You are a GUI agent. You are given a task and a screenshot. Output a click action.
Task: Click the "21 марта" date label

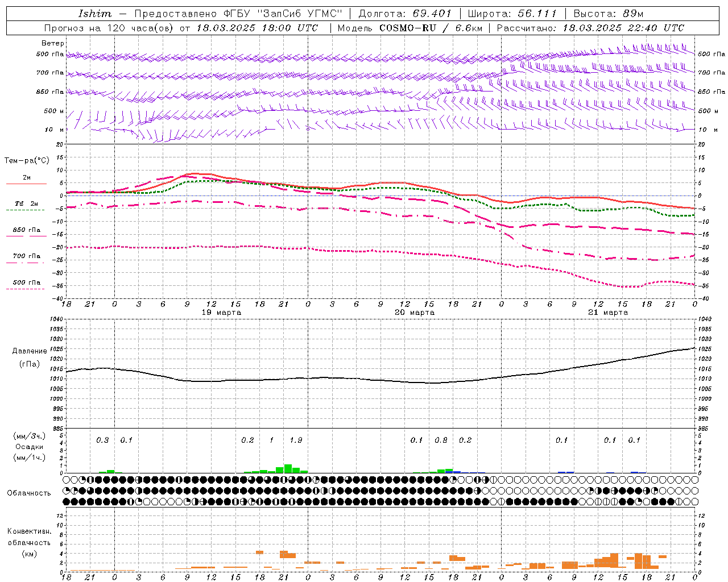(608, 313)
